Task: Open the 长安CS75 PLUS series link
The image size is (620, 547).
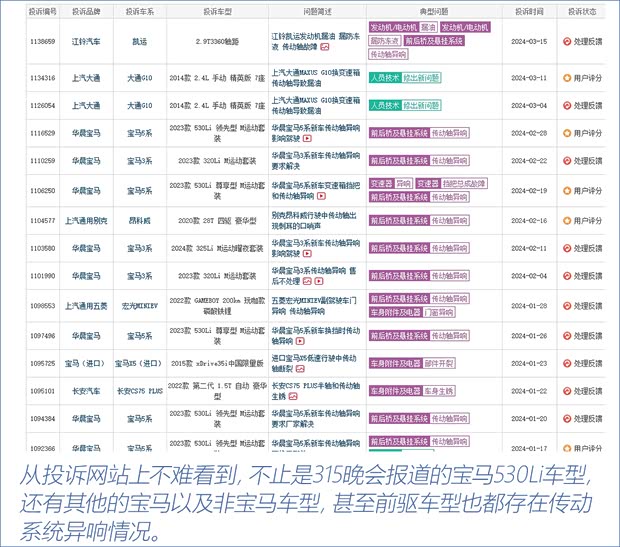Action: [x=140, y=391]
